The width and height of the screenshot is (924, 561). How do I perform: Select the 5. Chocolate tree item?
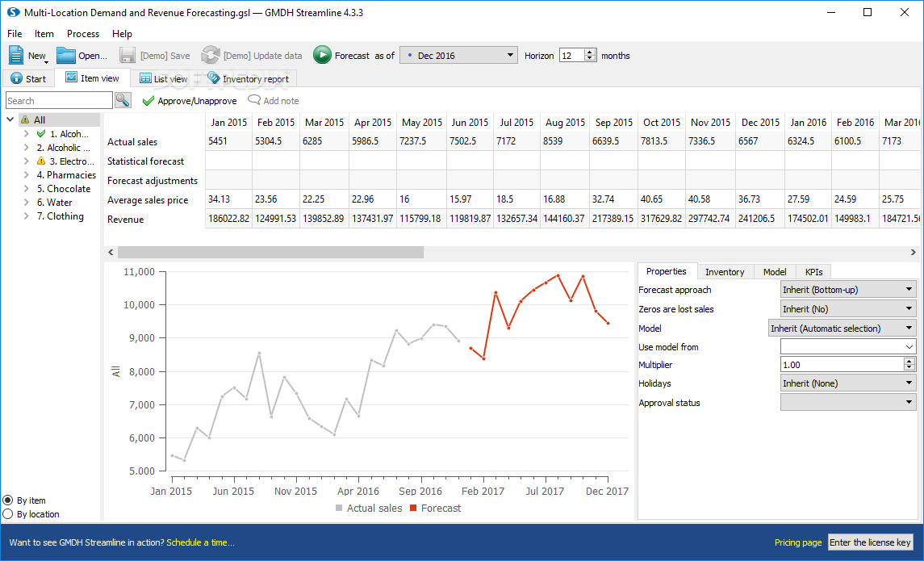point(64,189)
